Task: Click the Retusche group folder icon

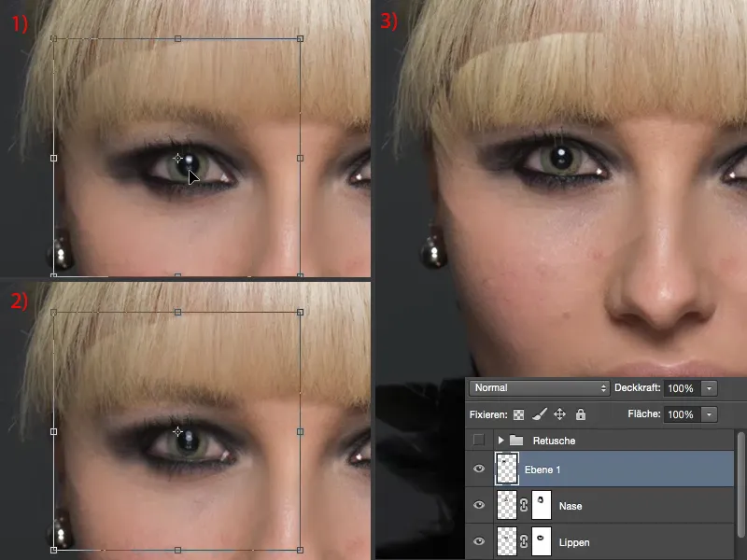Action: pyautogui.click(x=514, y=441)
